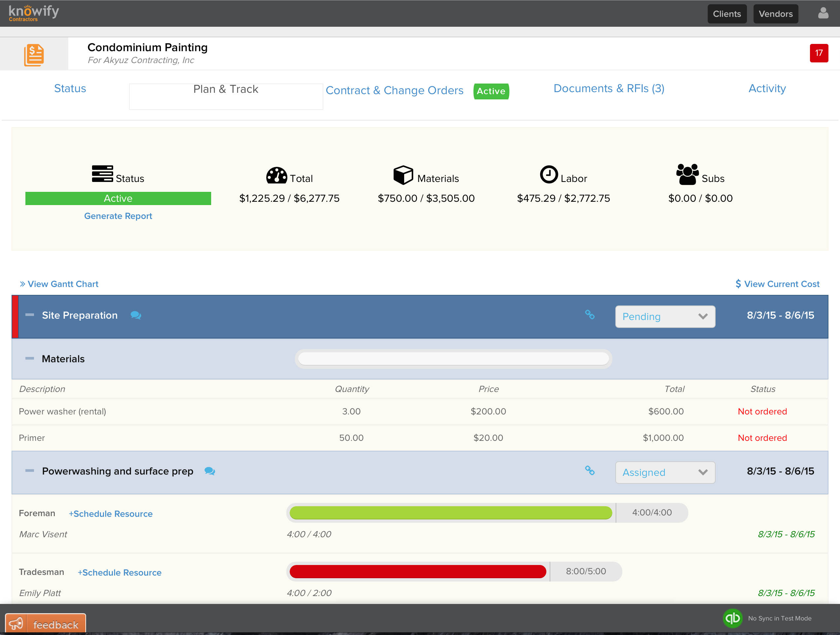Collapse the Materials section
840x635 pixels.
coord(29,358)
